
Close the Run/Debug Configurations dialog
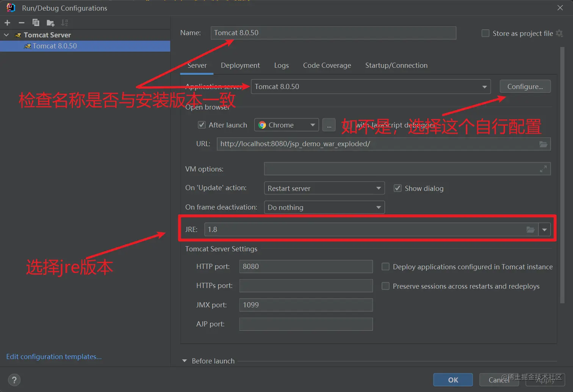(x=560, y=8)
